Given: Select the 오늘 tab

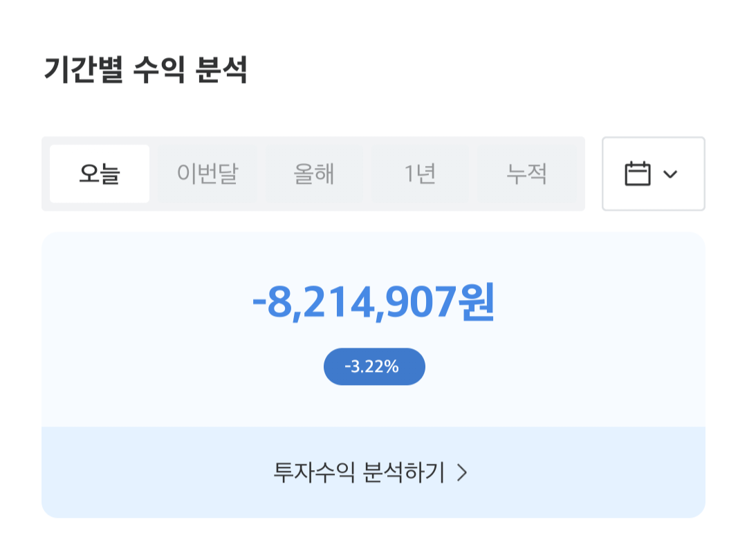Looking at the screenshot, I should [x=100, y=174].
